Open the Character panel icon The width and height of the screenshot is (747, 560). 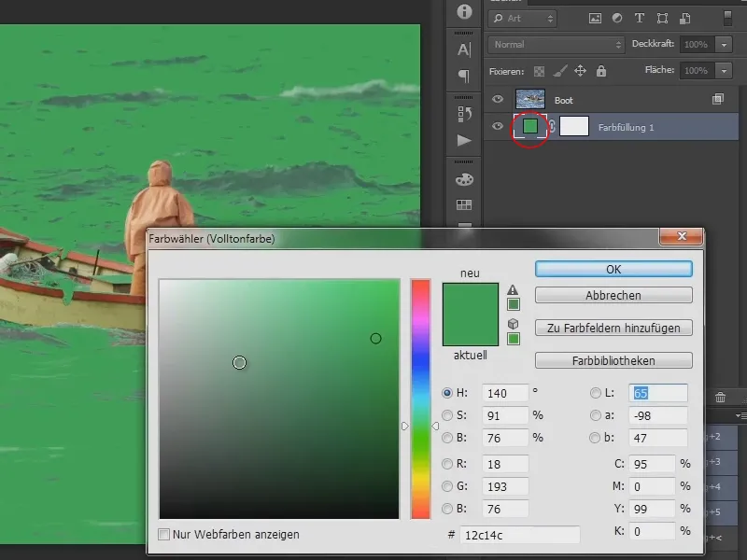click(464, 49)
